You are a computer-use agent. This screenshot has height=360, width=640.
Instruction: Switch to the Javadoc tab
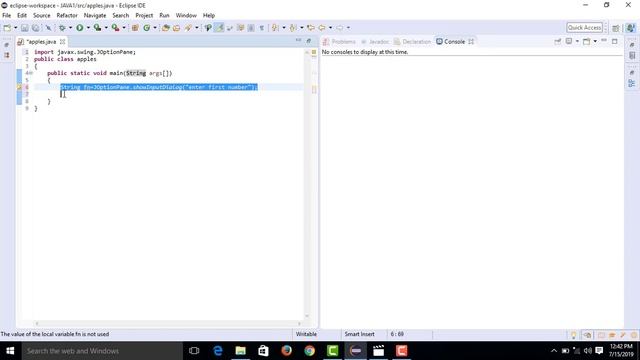[375, 42]
